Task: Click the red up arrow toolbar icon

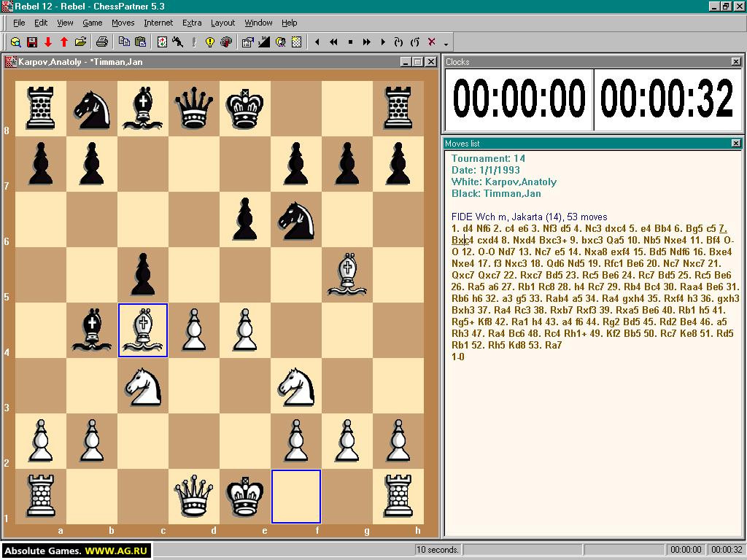Action: pos(64,42)
